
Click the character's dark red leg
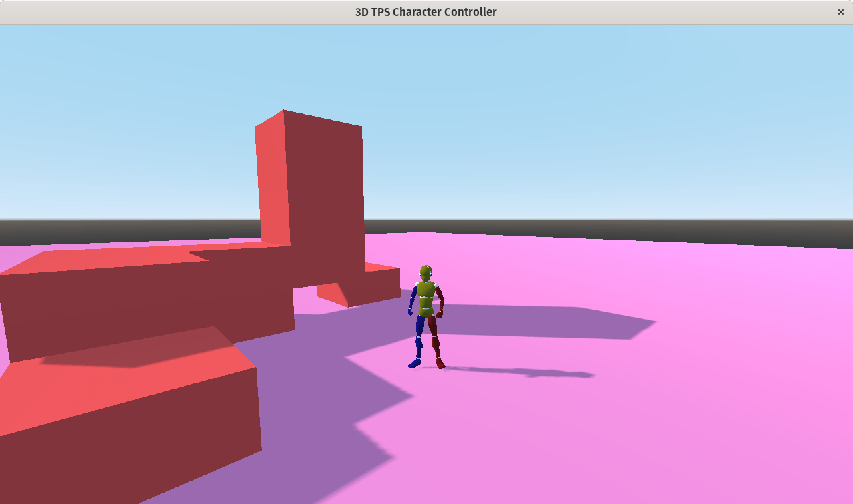coord(434,338)
